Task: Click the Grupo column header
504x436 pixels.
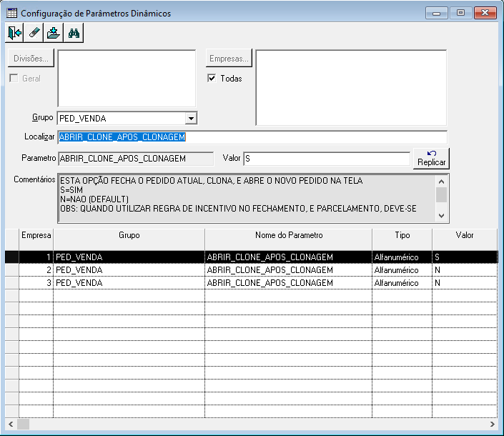Action: coord(129,239)
